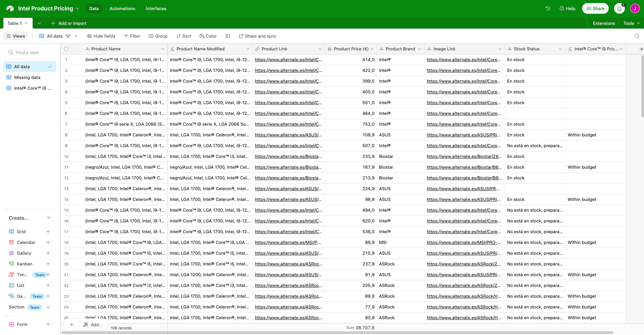Select the price cell 753,0
This screenshot has width=644, height=335.
pos(351,124)
